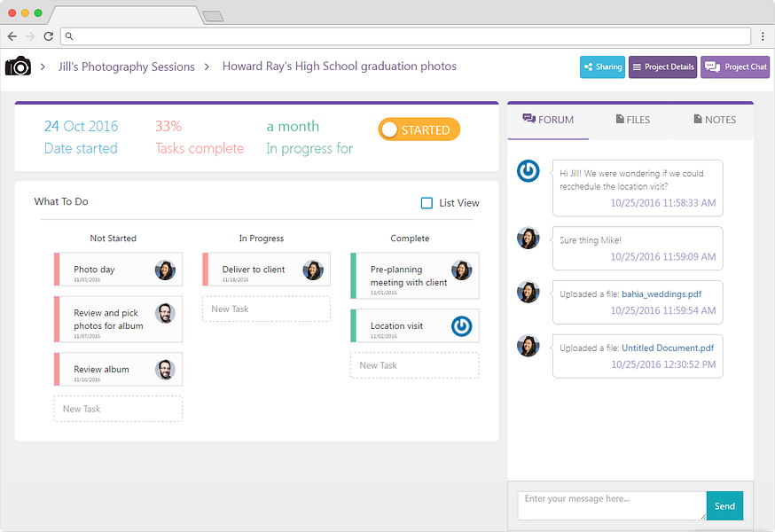Image resolution: width=775 pixels, height=532 pixels.
Task: Open the Deliver to client task
Action: click(x=266, y=270)
